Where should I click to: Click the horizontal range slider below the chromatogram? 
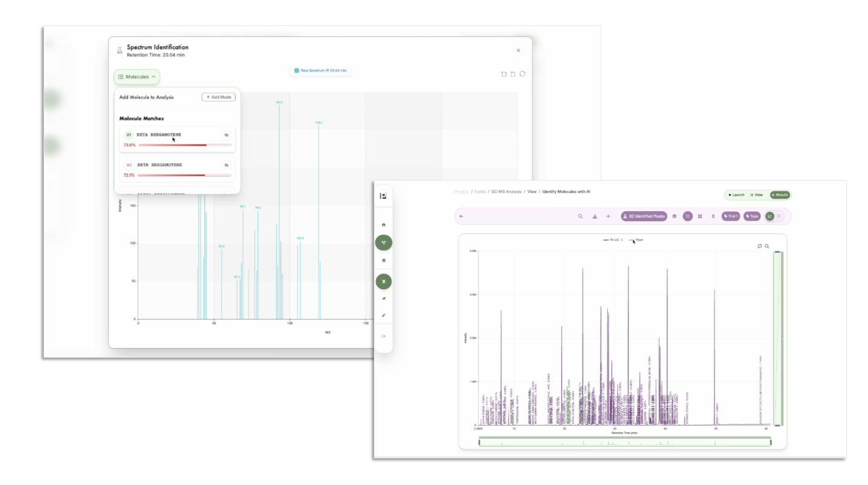(625, 443)
